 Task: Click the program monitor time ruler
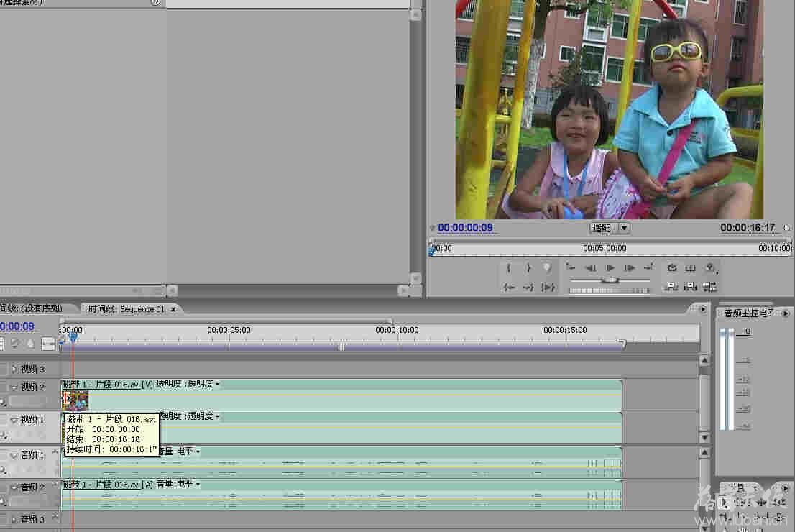pyautogui.click(x=610, y=249)
